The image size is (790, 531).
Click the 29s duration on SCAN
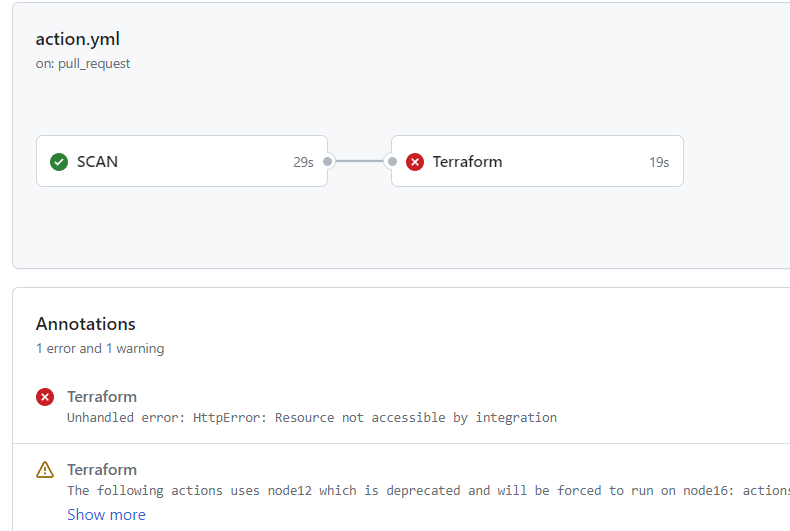point(303,162)
